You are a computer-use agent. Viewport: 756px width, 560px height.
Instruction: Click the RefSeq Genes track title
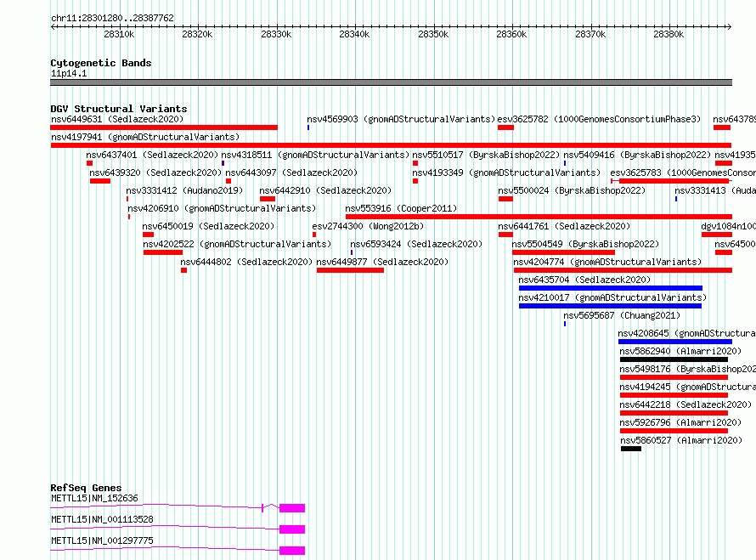[x=86, y=488]
